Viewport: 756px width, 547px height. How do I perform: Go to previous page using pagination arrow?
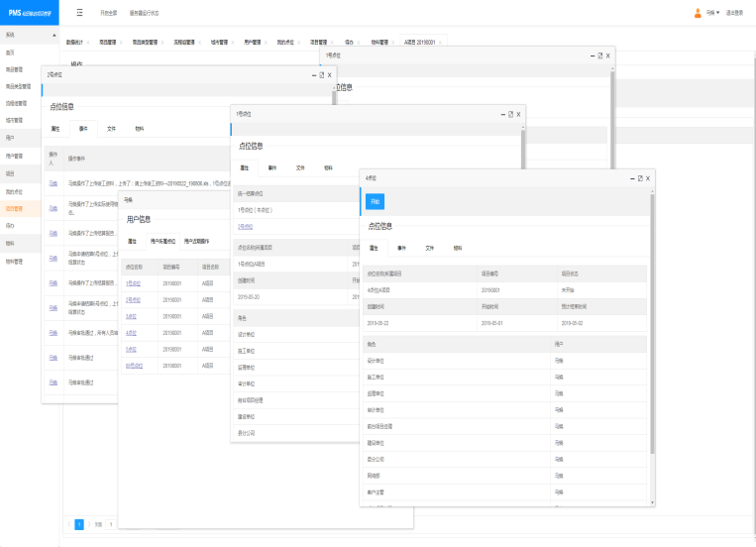click(68, 523)
